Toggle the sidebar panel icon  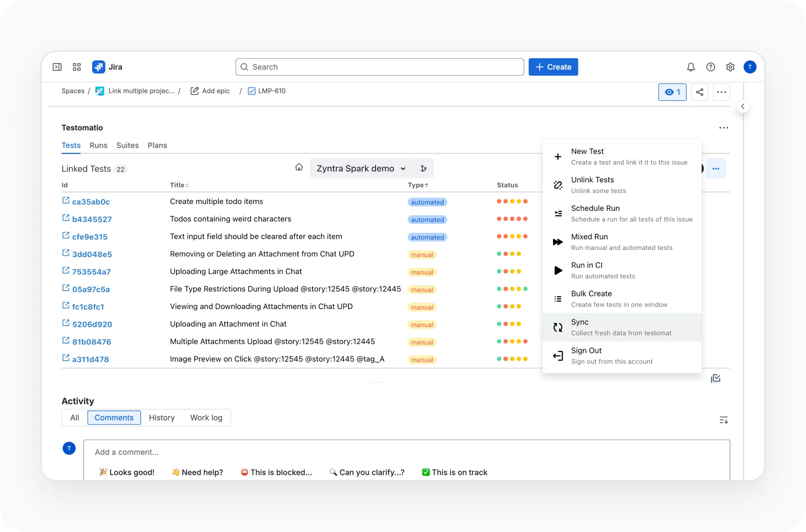click(57, 67)
